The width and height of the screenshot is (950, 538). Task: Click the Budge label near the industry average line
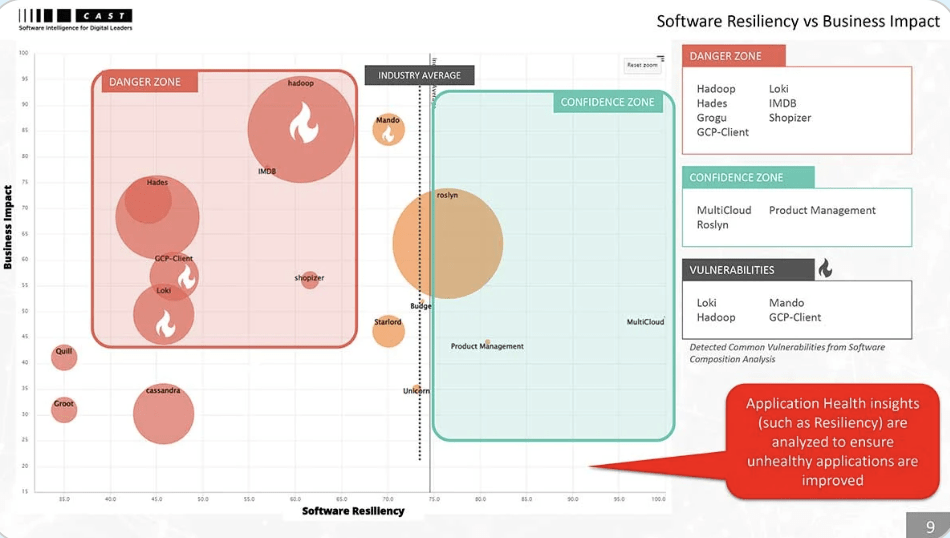click(420, 306)
